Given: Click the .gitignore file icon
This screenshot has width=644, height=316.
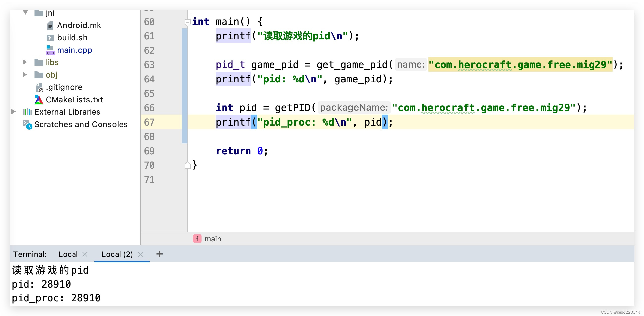Looking at the screenshot, I should pos(39,87).
